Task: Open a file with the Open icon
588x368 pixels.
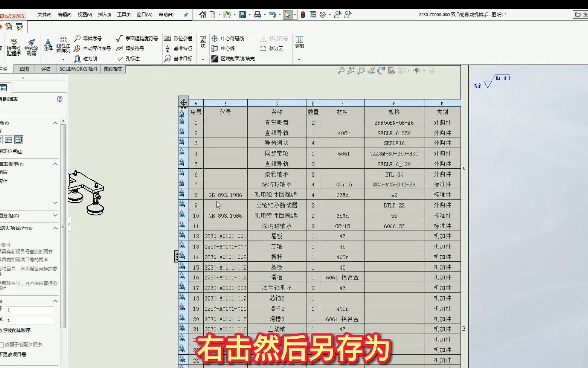Action: click(x=227, y=15)
